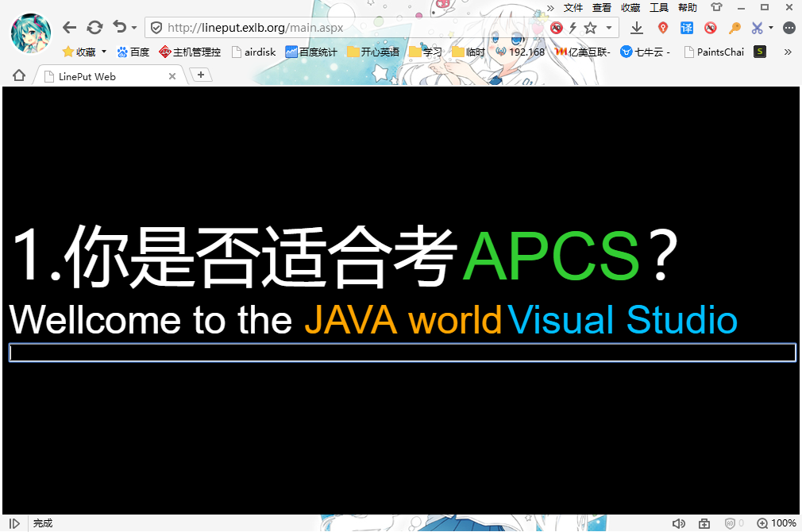This screenshot has height=532, width=802.
Task: Open the arrow next to 收藏 star
Action: (x=104, y=52)
